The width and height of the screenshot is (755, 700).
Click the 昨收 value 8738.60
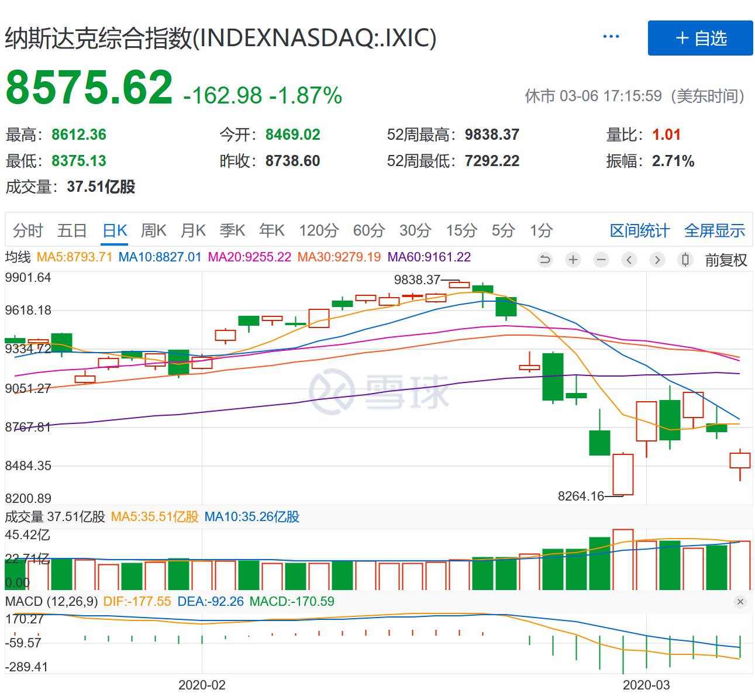pos(292,161)
